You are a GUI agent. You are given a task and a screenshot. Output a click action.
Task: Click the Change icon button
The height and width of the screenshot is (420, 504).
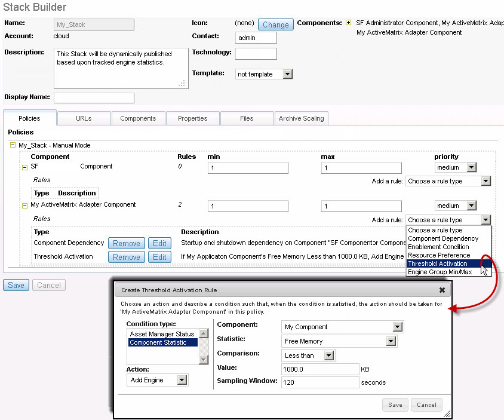(275, 24)
